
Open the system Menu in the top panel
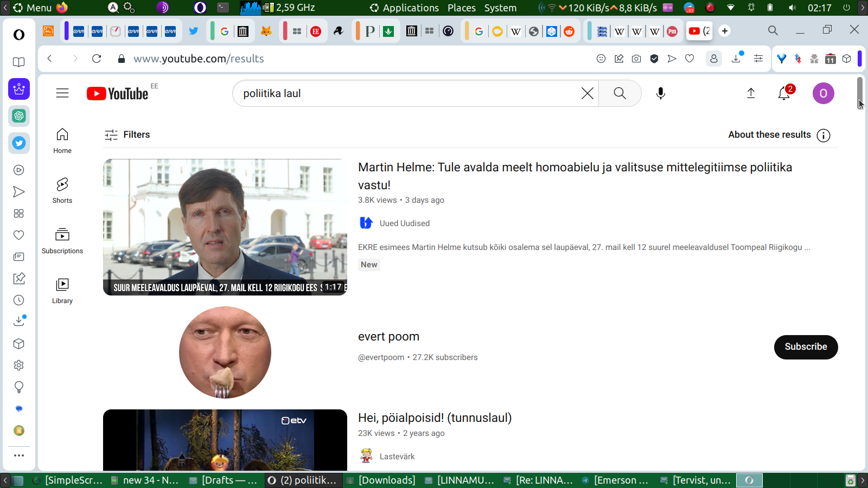click(33, 8)
